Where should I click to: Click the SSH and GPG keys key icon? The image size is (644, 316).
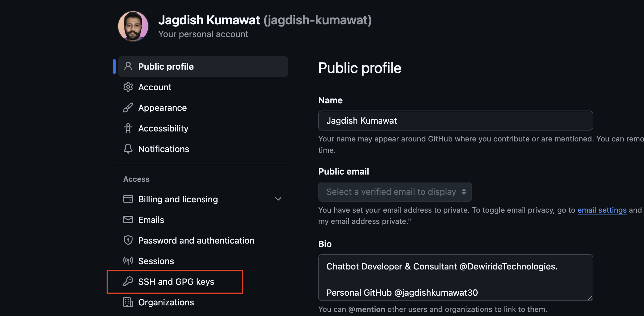pos(128,281)
